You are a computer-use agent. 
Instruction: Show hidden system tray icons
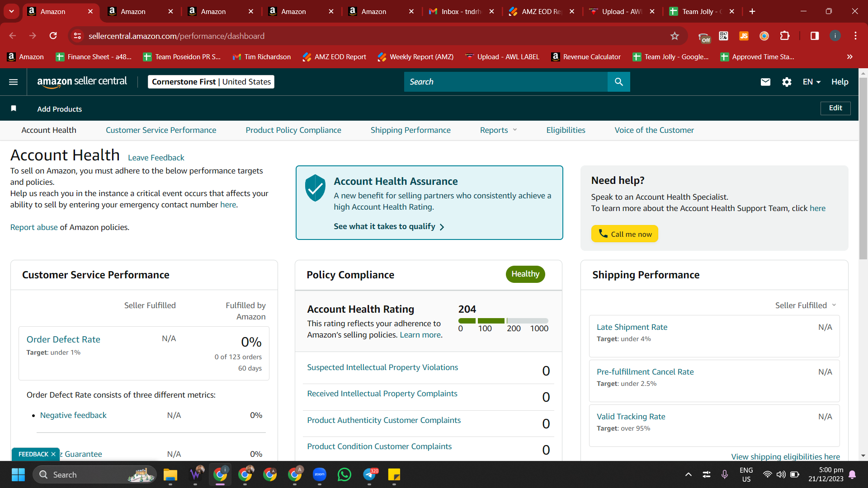pyautogui.click(x=689, y=474)
